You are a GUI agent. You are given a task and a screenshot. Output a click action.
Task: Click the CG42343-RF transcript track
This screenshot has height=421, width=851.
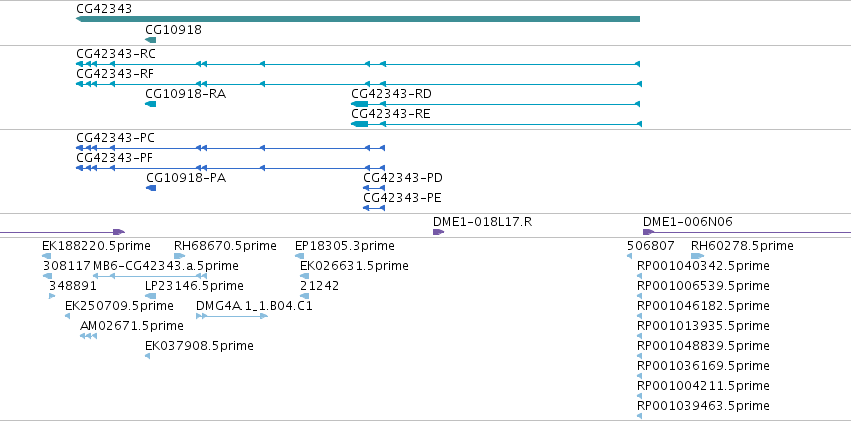(x=359, y=84)
